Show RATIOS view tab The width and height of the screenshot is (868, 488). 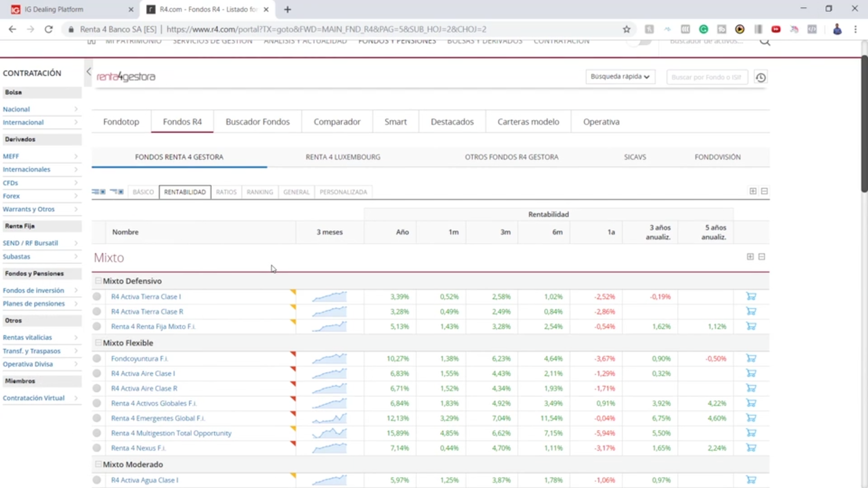tap(226, 192)
